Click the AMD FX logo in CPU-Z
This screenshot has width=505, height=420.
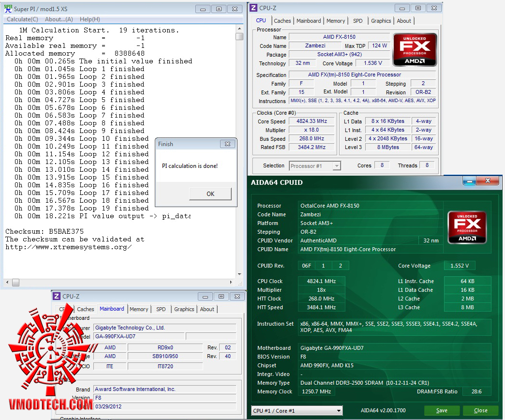[x=415, y=50]
